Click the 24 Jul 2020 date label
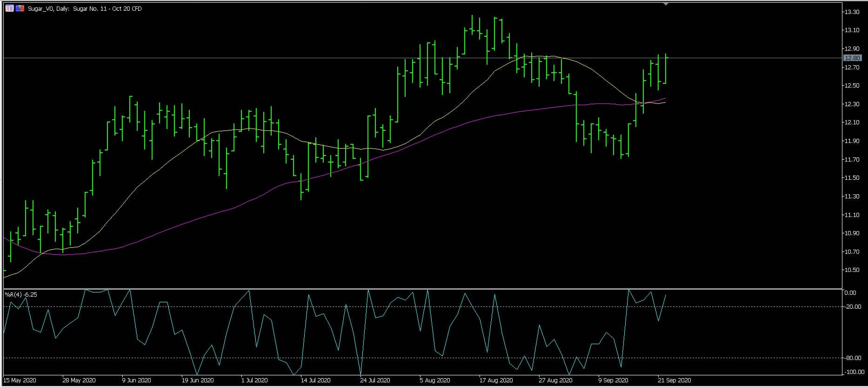Image resolution: width=868 pixels, height=387 pixels. (x=375, y=380)
